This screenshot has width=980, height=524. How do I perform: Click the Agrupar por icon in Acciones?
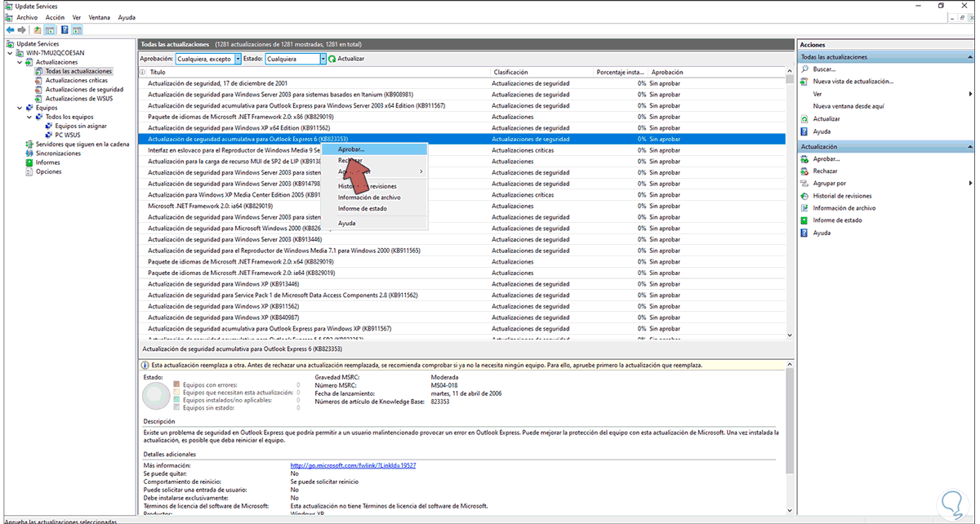pos(805,184)
